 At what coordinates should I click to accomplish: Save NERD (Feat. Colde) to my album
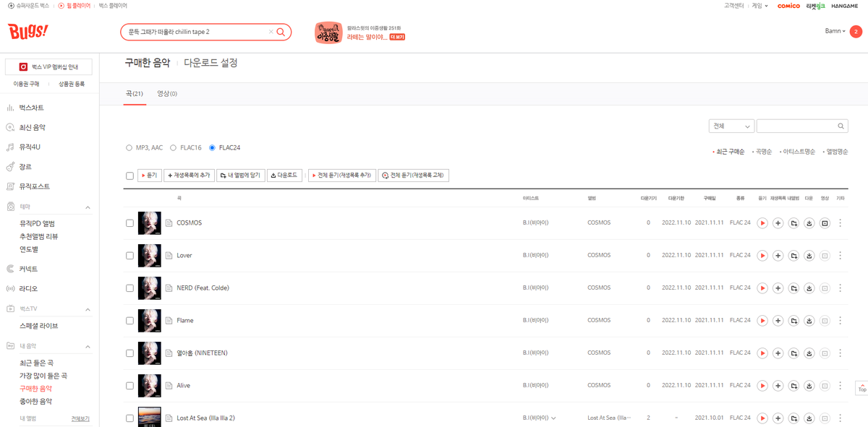pos(793,288)
